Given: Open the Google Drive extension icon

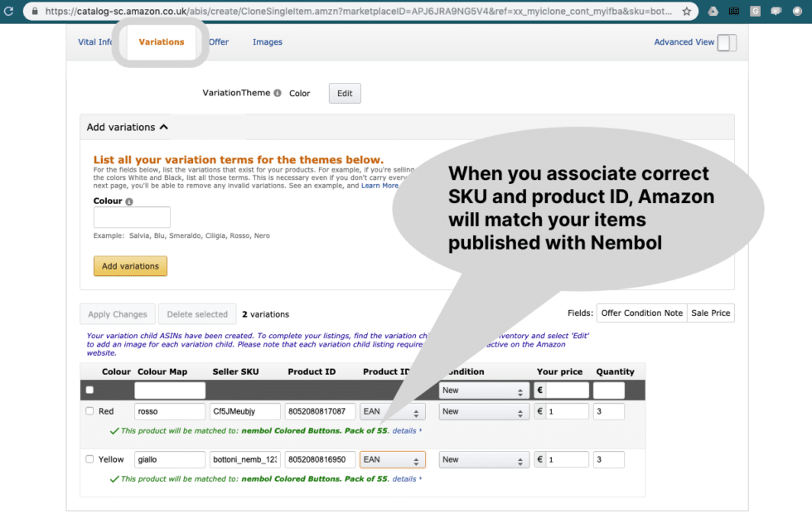Looking at the screenshot, I should coord(711,12).
